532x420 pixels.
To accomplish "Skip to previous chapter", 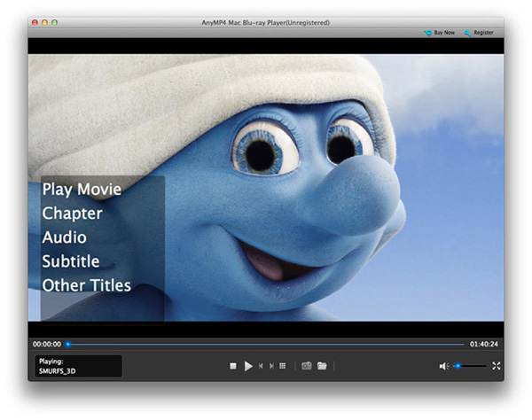I will click(x=260, y=366).
